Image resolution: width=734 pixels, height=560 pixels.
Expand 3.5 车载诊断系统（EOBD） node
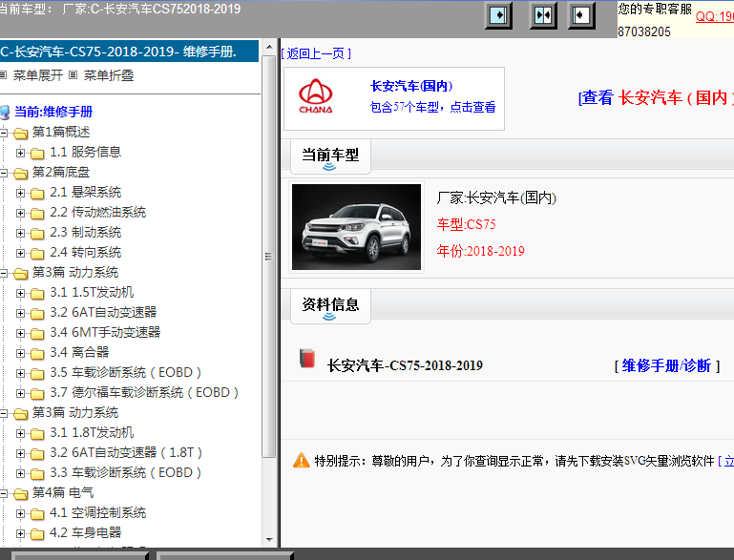point(20,373)
